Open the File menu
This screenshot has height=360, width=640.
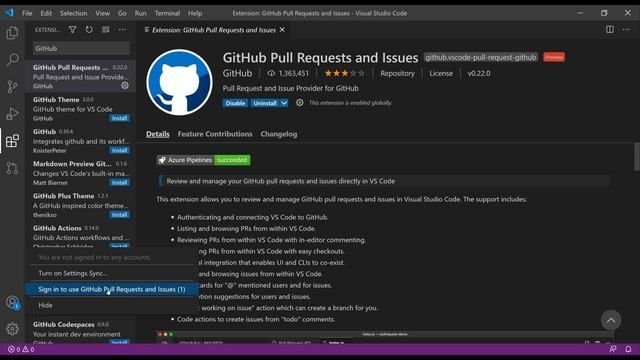coord(27,13)
